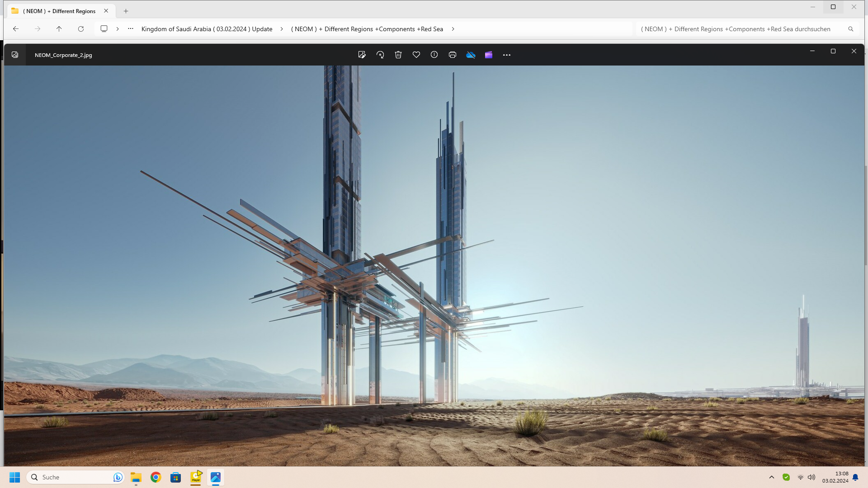Refresh the File Explorer folder view
This screenshot has height=488, width=868.
(81, 29)
